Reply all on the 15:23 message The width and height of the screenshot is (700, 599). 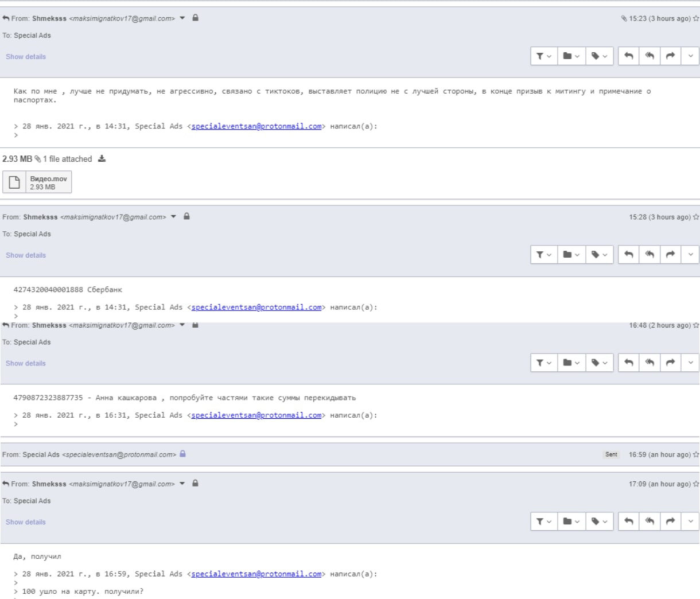(x=650, y=56)
